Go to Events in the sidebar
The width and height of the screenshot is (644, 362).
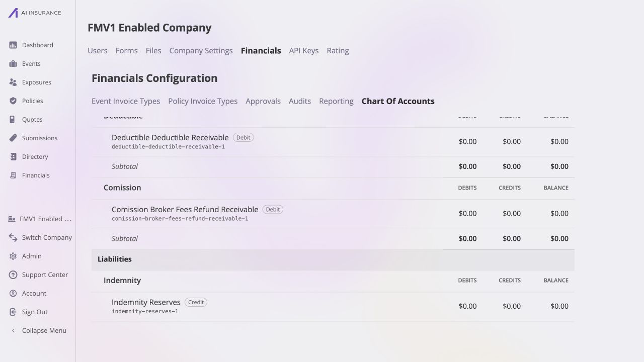pos(31,64)
